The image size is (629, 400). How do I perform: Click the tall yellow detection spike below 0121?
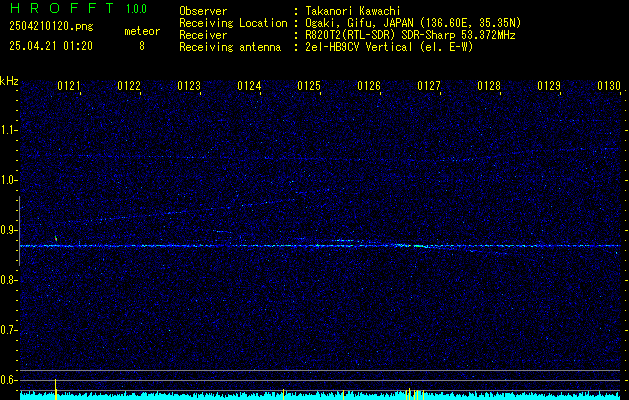pyautogui.click(x=56, y=389)
